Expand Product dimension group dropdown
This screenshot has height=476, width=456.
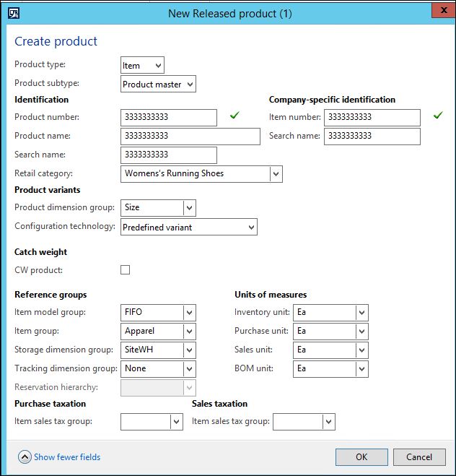click(x=189, y=208)
